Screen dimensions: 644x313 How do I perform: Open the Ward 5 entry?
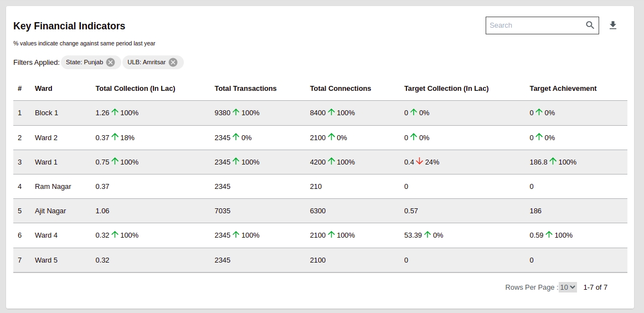click(x=46, y=260)
